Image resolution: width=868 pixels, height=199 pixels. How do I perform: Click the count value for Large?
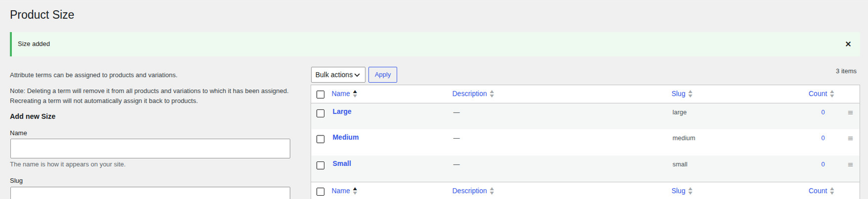click(823, 113)
